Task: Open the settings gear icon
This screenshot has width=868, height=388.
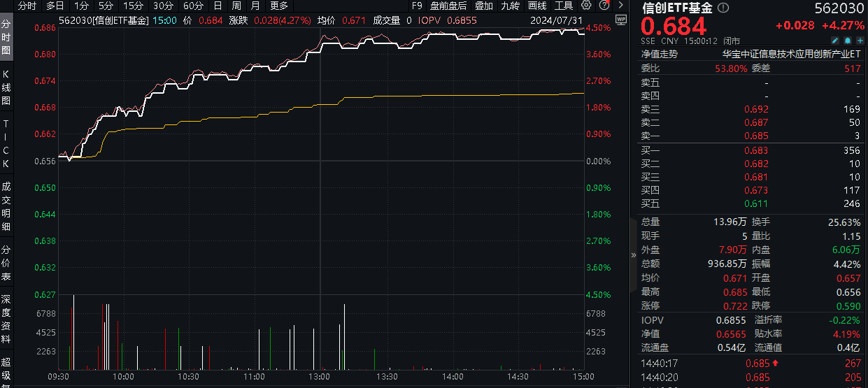Action: tap(586, 6)
